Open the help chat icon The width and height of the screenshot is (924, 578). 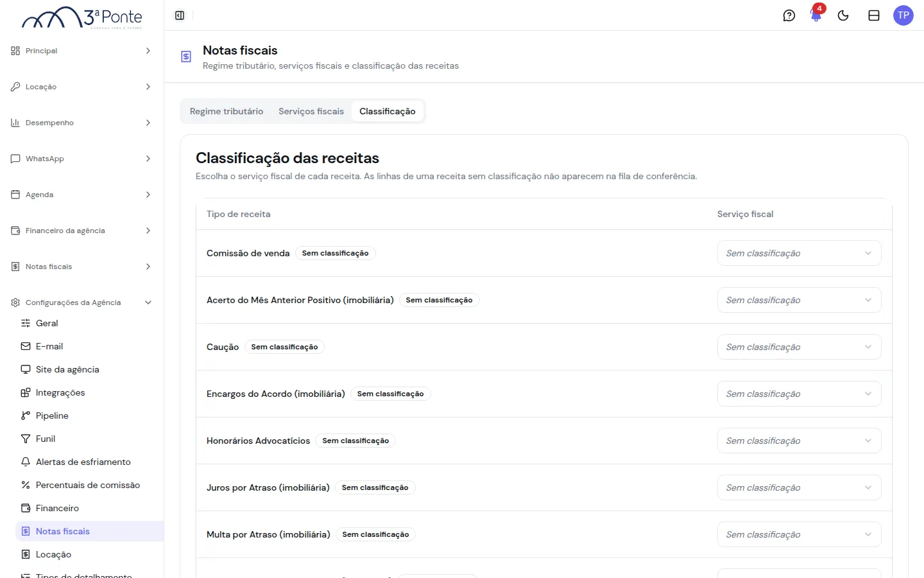point(789,15)
